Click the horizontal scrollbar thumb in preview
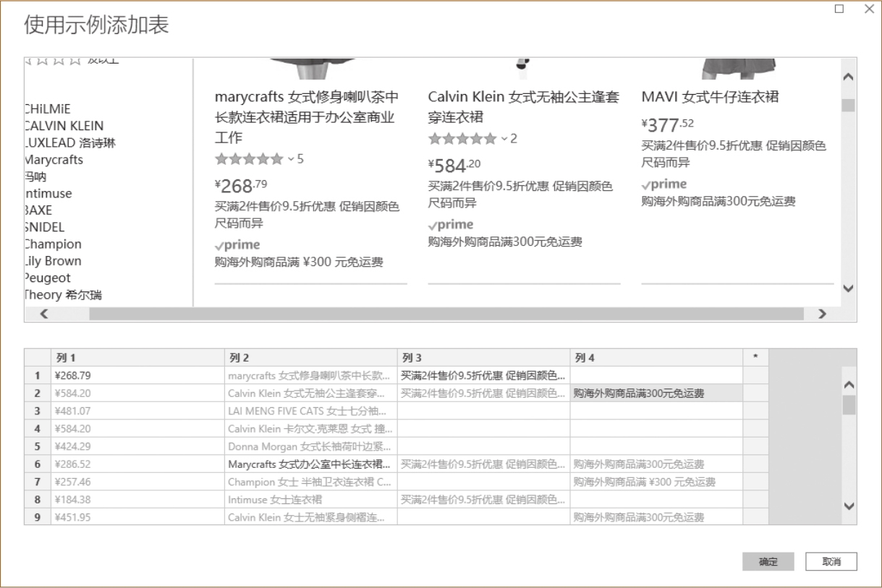The height and width of the screenshot is (588, 882). [446, 314]
